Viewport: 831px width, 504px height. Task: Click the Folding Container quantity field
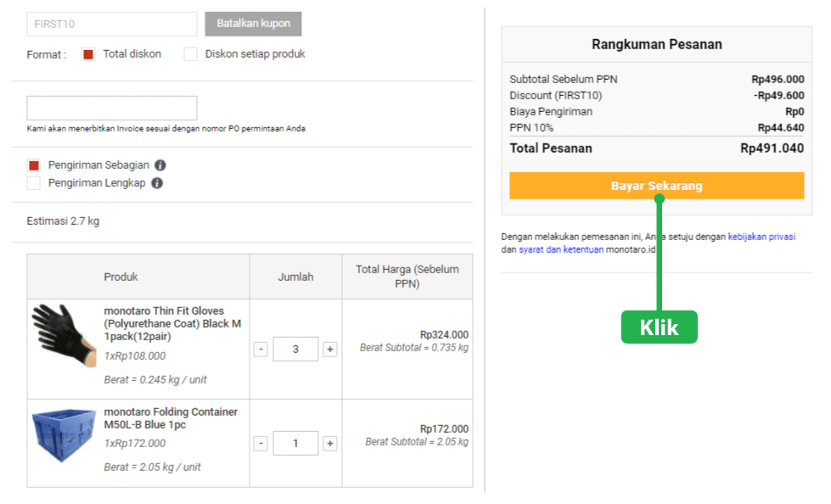coord(295,443)
